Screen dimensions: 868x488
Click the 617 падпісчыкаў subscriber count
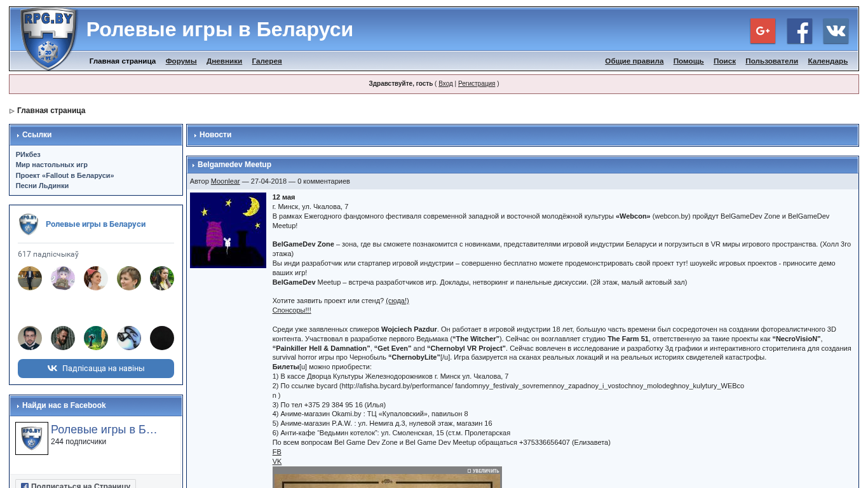coord(48,254)
